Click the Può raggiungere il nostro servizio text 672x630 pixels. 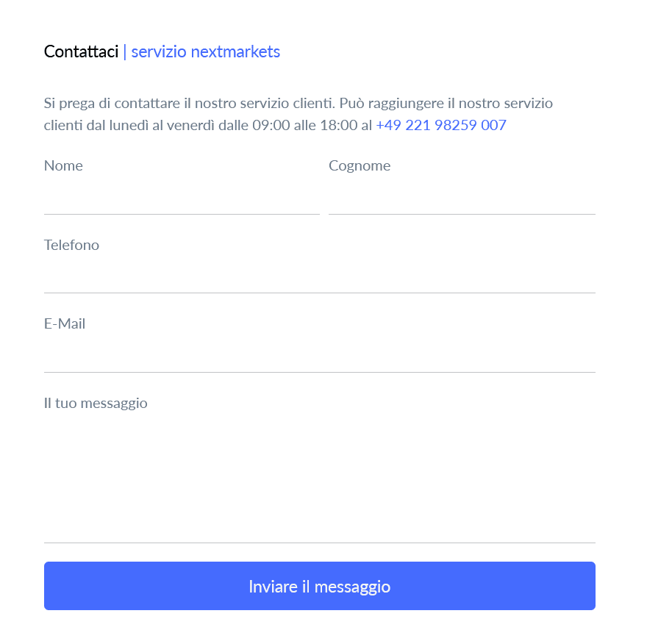pyautogui.click(x=446, y=104)
